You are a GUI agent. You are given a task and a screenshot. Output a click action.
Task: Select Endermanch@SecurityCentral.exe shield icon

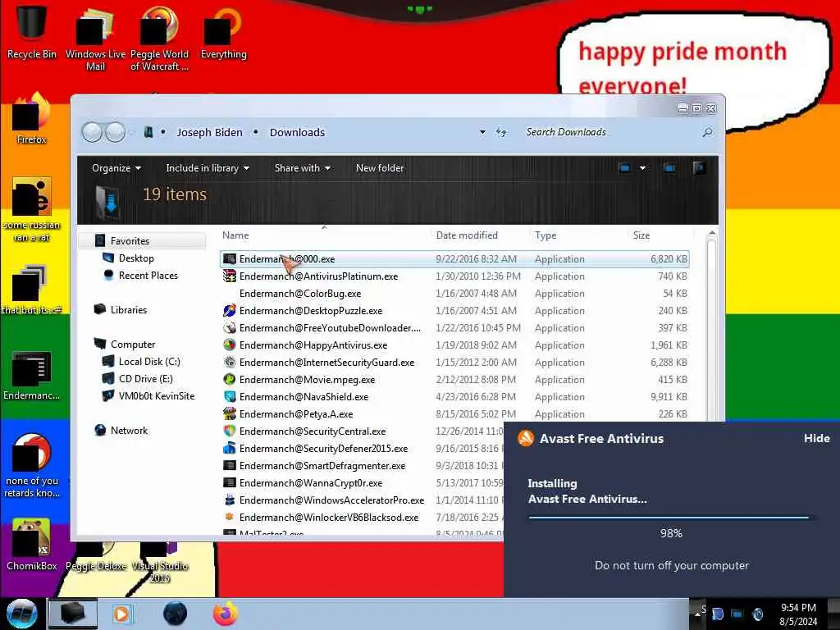tap(230, 431)
